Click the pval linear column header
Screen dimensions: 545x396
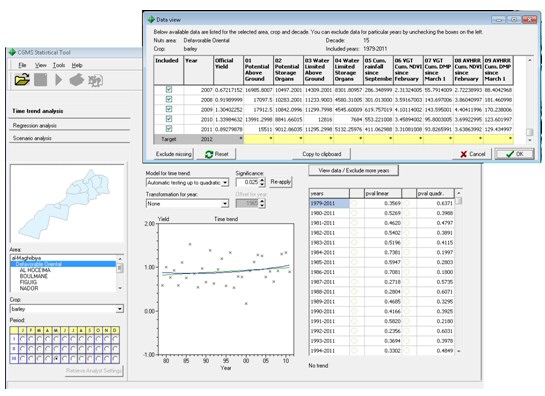(x=382, y=193)
